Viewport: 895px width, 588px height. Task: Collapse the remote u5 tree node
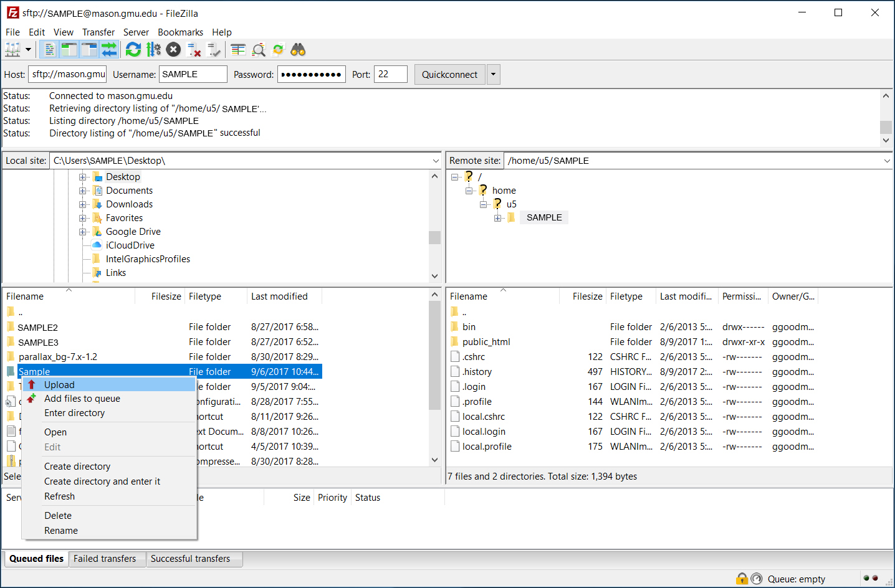click(484, 204)
